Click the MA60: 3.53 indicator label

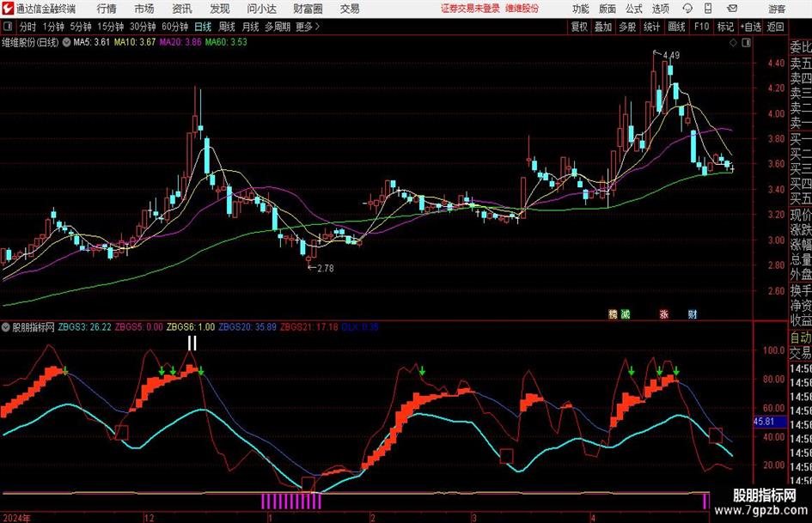[226, 42]
